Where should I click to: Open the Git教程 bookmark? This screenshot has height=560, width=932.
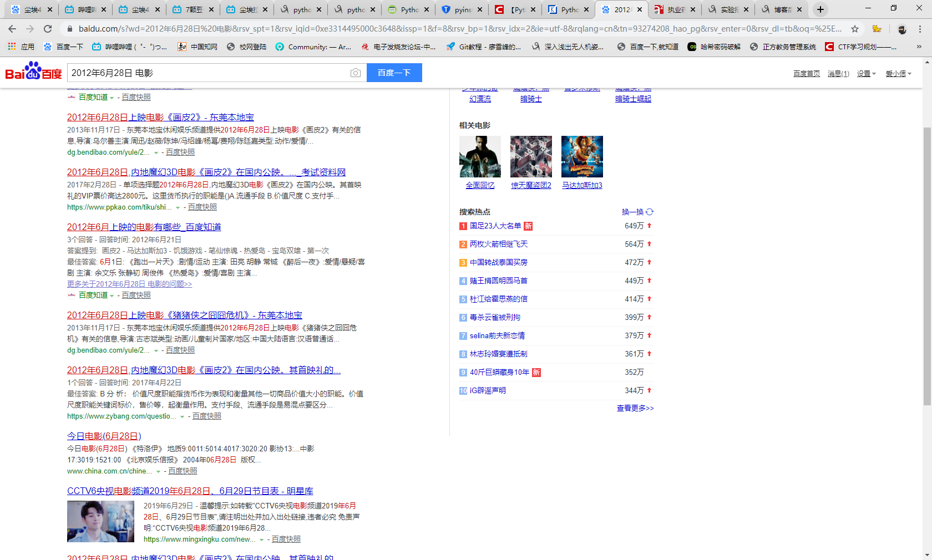pyautogui.click(x=484, y=47)
